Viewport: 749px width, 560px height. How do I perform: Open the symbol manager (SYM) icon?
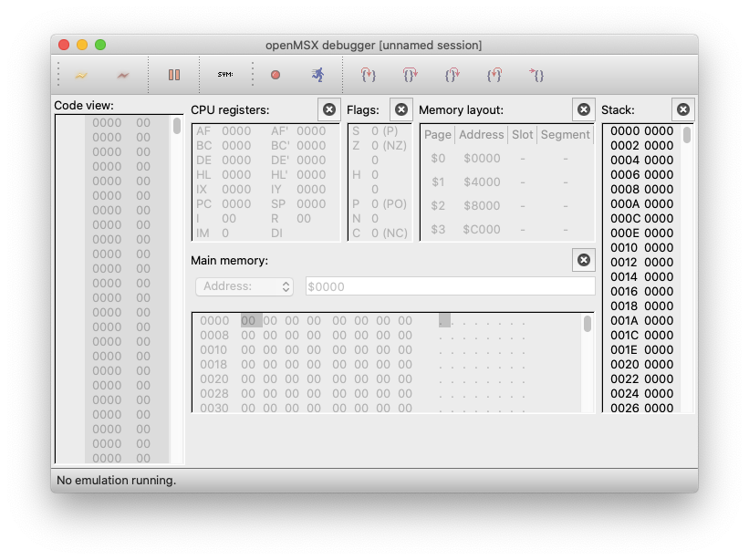[x=225, y=75]
